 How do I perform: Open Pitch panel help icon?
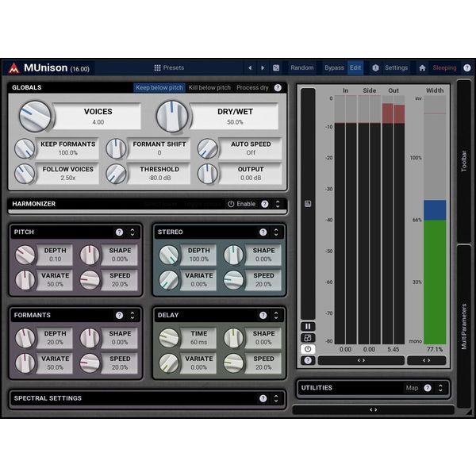click(119, 232)
